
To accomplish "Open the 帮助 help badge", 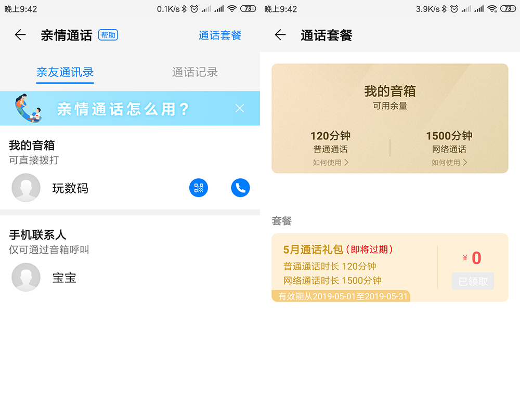I will 108,35.
